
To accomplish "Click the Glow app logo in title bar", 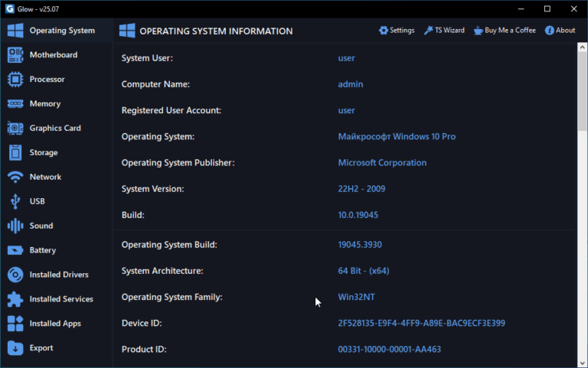I will tap(10, 8).
